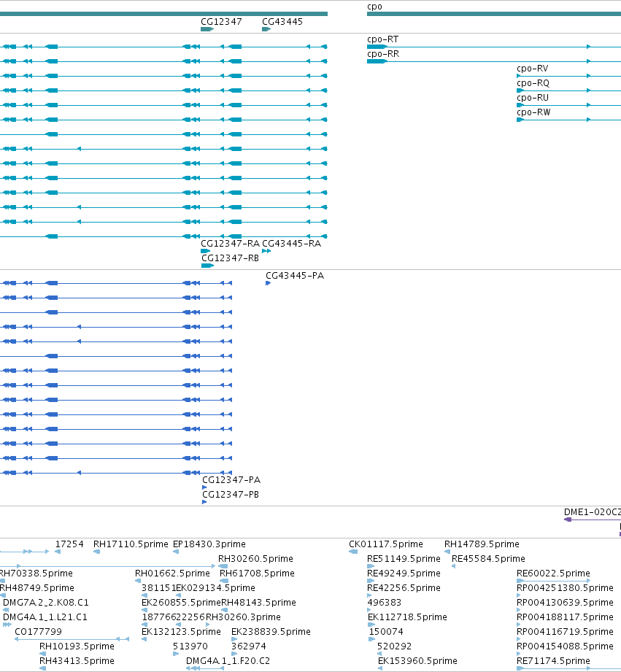Click the DMG4A.1_1.L21.C1 label
This screenshot has height=672, width=621.
(45, 617)
